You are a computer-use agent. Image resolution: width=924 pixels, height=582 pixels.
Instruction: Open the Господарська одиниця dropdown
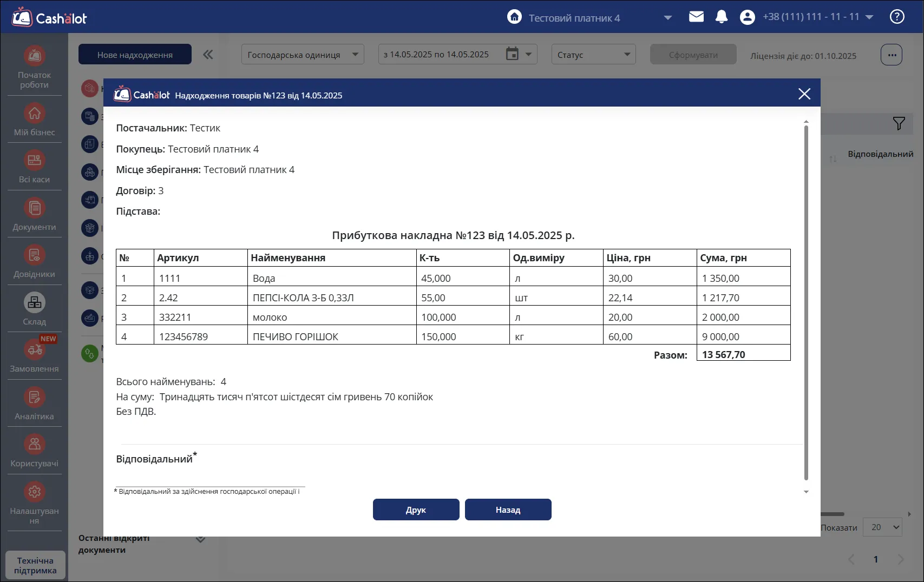(x=303, y=55)
